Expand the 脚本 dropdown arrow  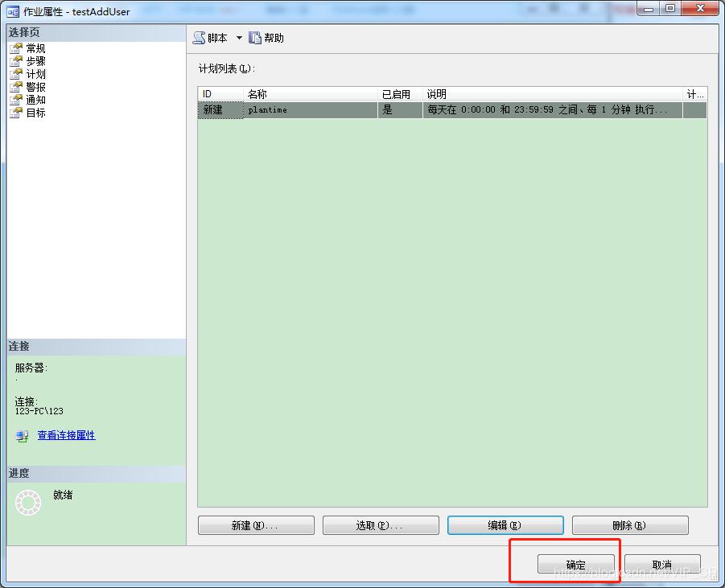[239, 38]
